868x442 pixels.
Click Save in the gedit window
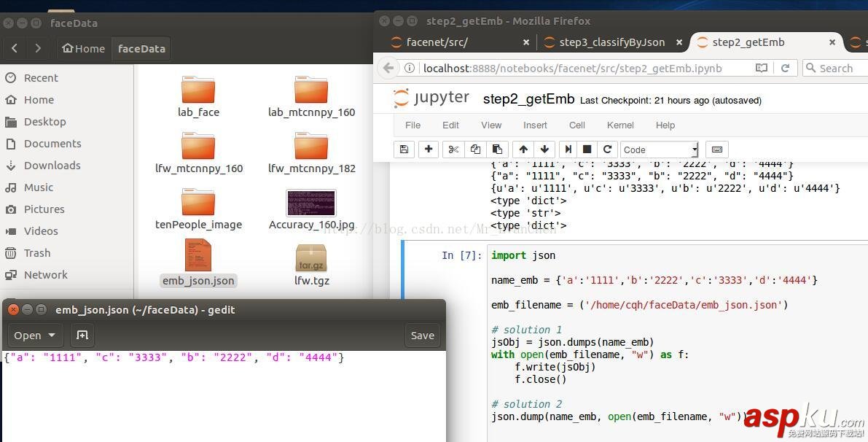tap(422, 335)
